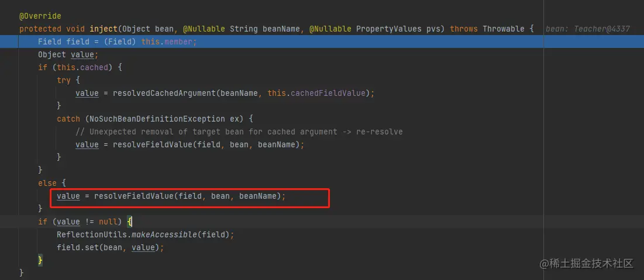644x280 pixels.
Task: Click the catch keyword
Action: pos(68,119)
